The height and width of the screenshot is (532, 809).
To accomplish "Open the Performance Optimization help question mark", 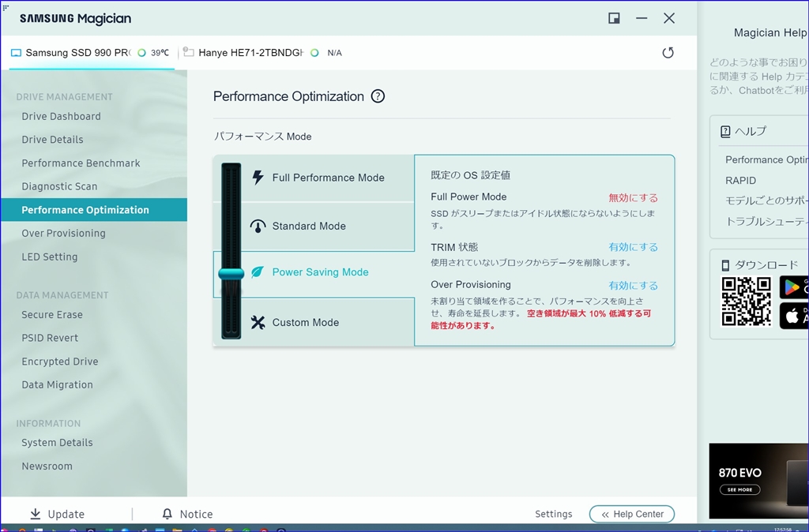I will (x=378, y=96).
